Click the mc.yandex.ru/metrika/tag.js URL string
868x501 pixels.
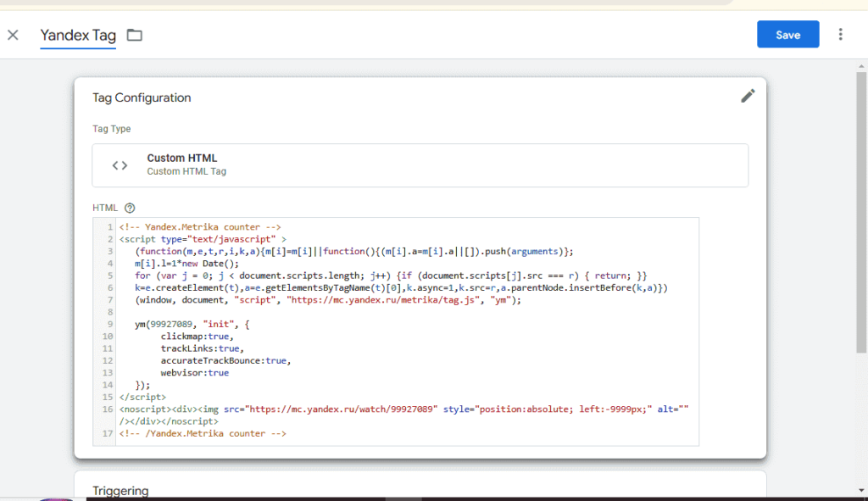pos(383,300)
